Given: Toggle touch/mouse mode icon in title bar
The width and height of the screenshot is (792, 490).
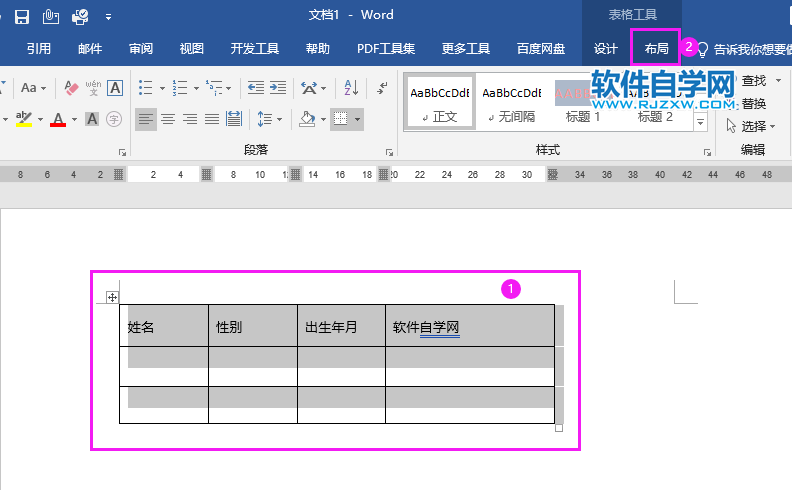Looking at the screenshot, I should pos(51,17).
